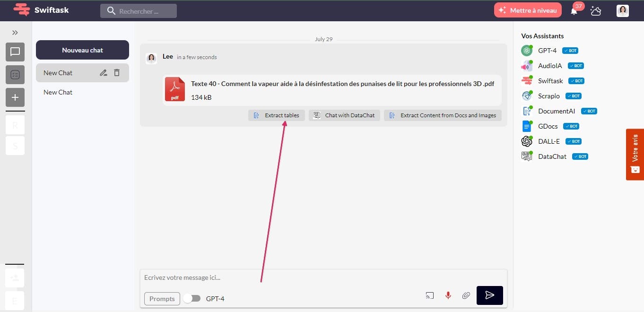Click the Extract tables button

pyautogui.click(x=277, y=115)
